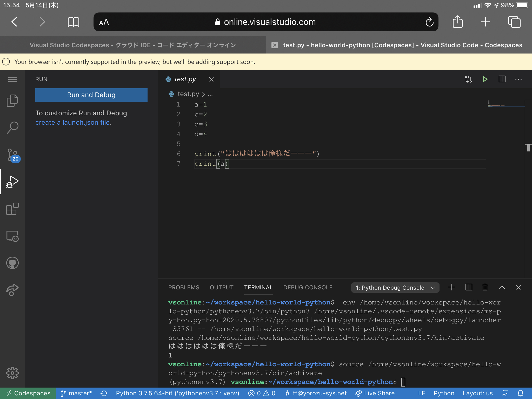Tap the online.visualstudio.com address field

click(x=266, y=22)
